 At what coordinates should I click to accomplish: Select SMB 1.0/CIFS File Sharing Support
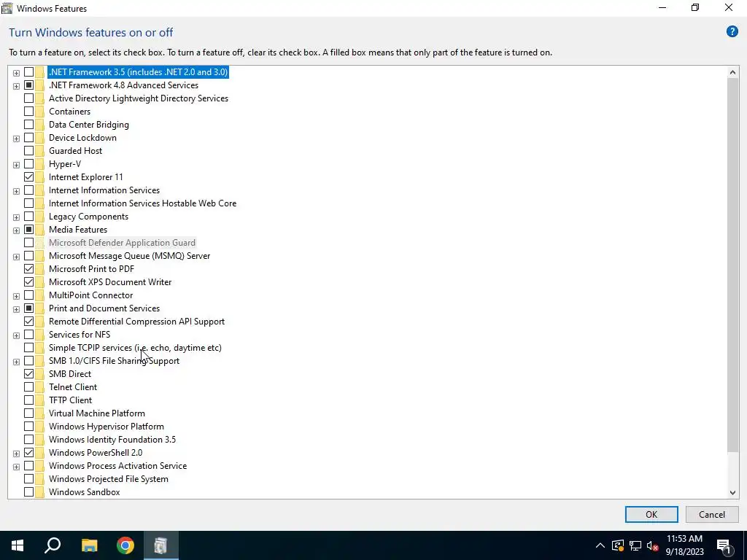click(114, 361)
